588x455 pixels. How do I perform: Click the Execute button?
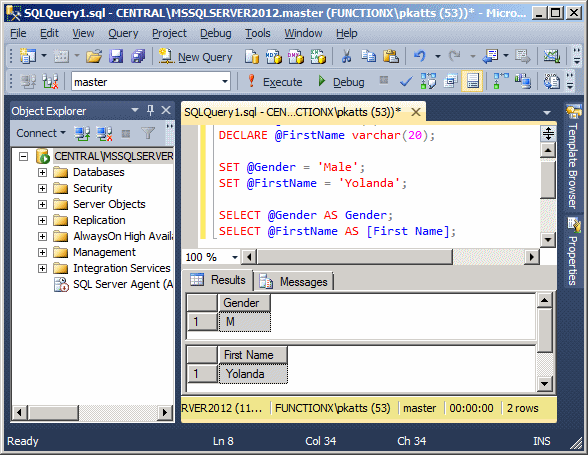(x=275, y=81)
